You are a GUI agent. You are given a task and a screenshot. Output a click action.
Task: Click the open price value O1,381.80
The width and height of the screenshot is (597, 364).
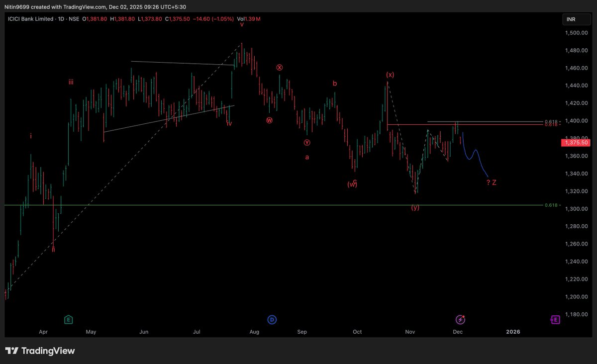point(96,19)
